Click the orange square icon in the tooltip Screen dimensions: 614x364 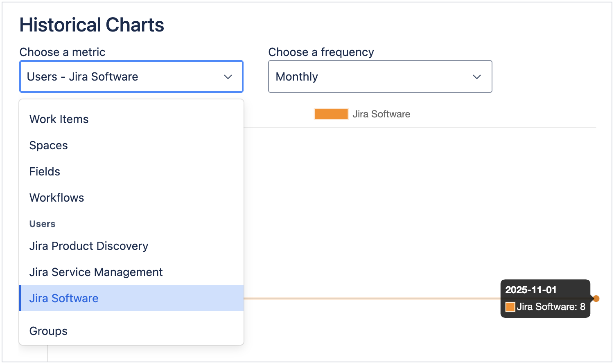point(510,306)
